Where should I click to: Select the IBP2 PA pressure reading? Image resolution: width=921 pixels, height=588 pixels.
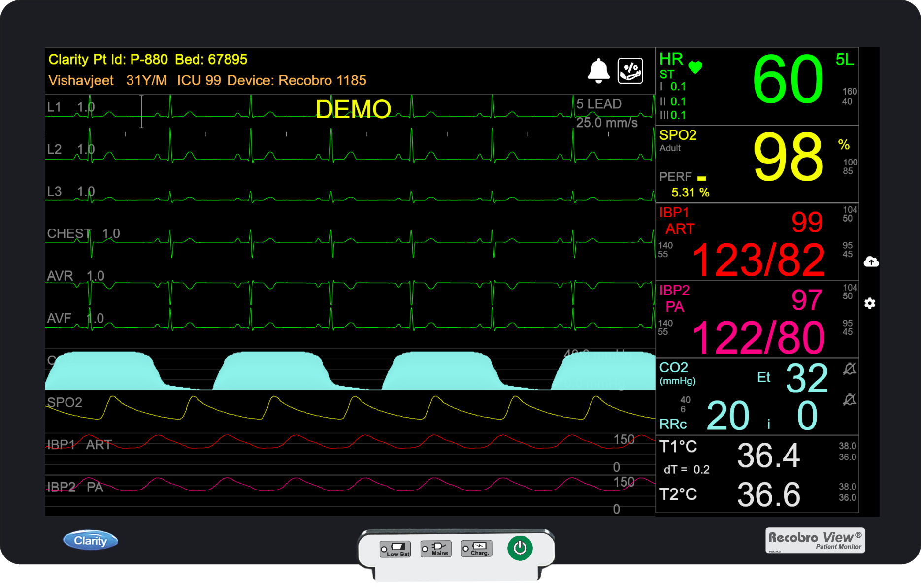pos(758,338)
